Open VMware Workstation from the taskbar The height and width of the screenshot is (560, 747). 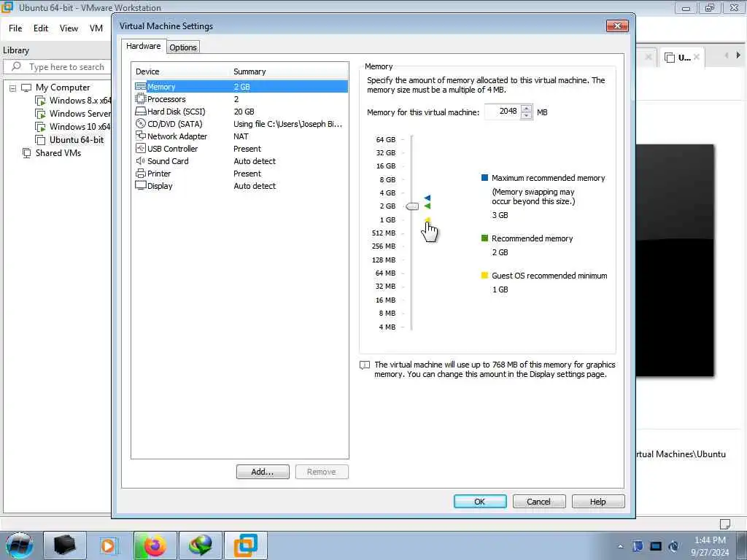(246, 545)
